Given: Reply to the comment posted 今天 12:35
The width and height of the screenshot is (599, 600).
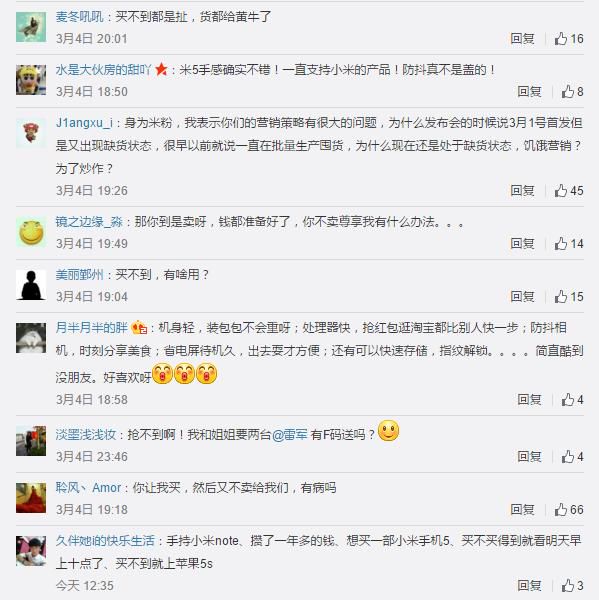Looking at the screenshot, I should tap(529, 585).
